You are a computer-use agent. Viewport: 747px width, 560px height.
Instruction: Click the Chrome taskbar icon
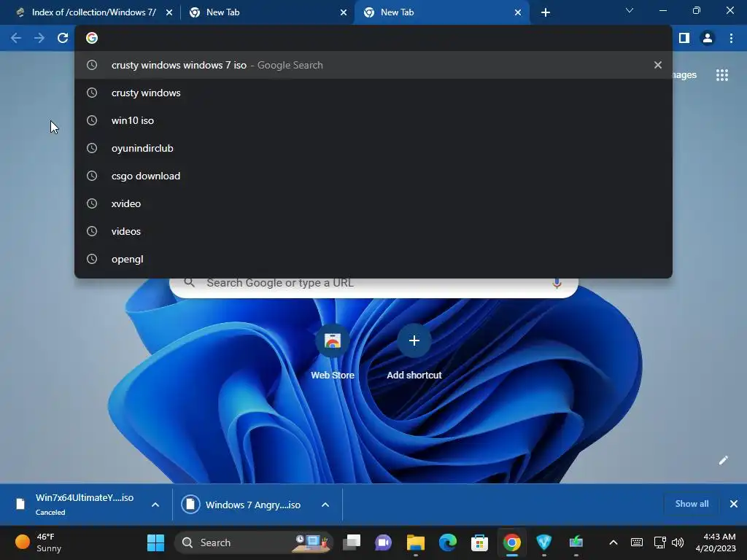[x=511, y=542]
